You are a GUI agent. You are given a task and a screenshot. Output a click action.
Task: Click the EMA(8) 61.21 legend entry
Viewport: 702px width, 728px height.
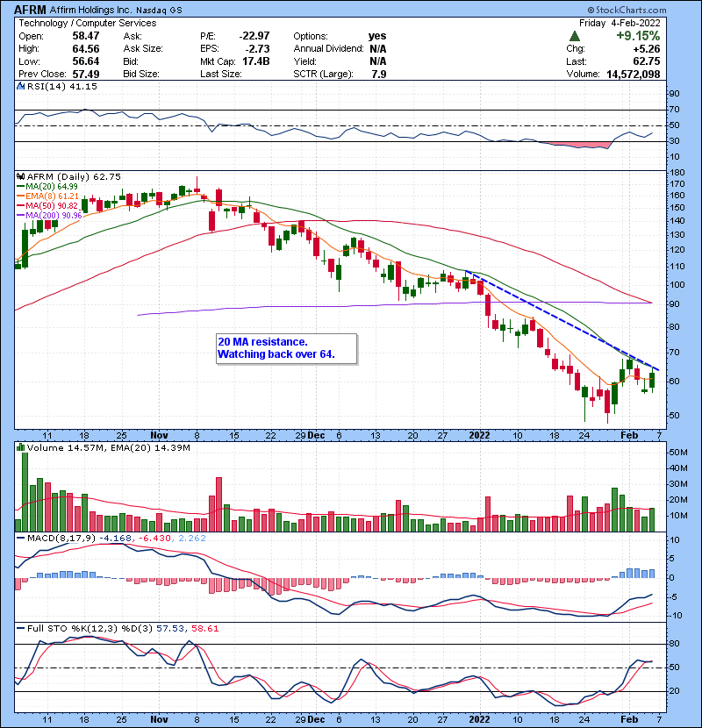[x=52, y=196]
